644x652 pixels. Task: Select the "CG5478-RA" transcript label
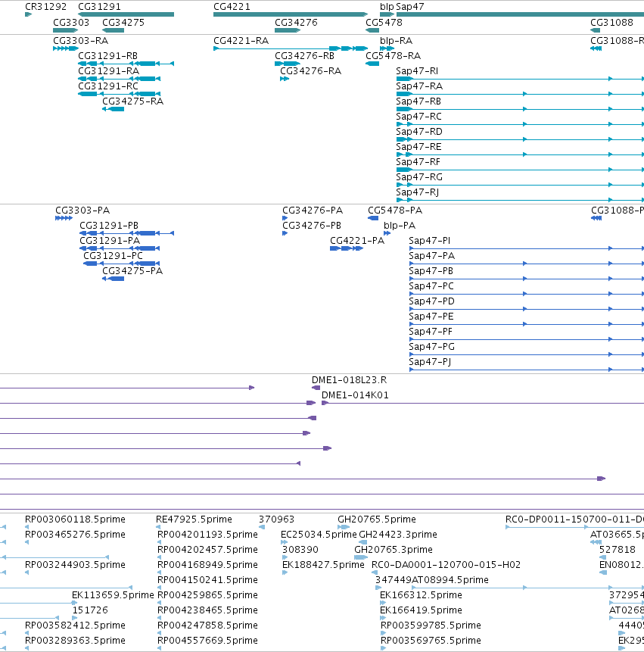point(393,56)
